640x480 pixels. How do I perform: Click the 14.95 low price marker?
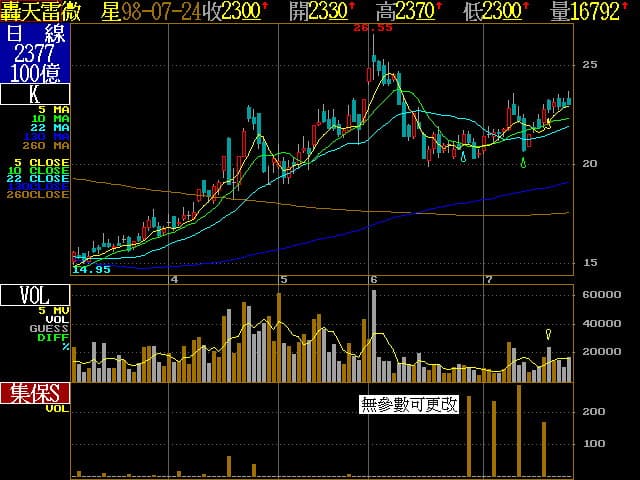tap(91, 269)
